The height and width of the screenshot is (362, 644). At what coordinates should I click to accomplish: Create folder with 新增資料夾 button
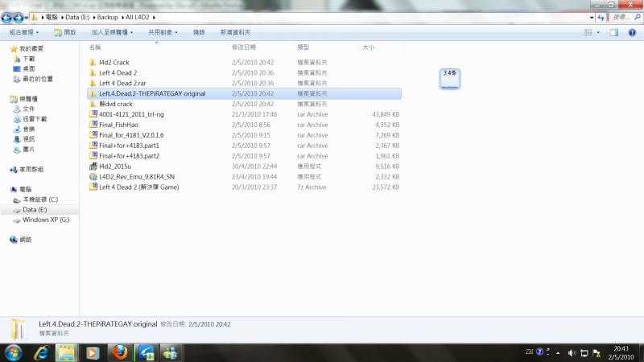(235, 32)
